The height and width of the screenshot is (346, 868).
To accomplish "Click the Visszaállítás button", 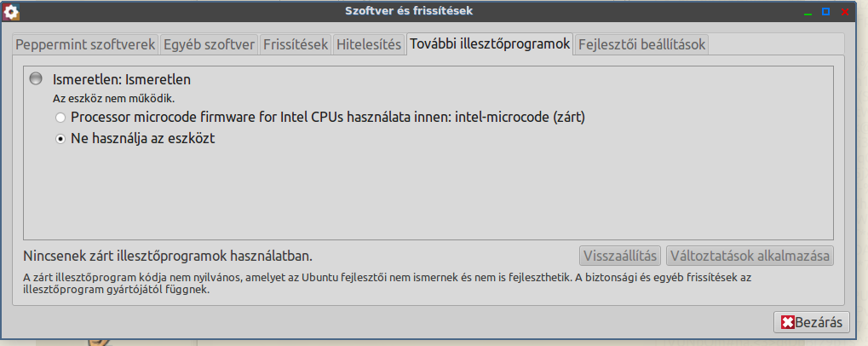I will pyautogui.click(x=620, y=257).
